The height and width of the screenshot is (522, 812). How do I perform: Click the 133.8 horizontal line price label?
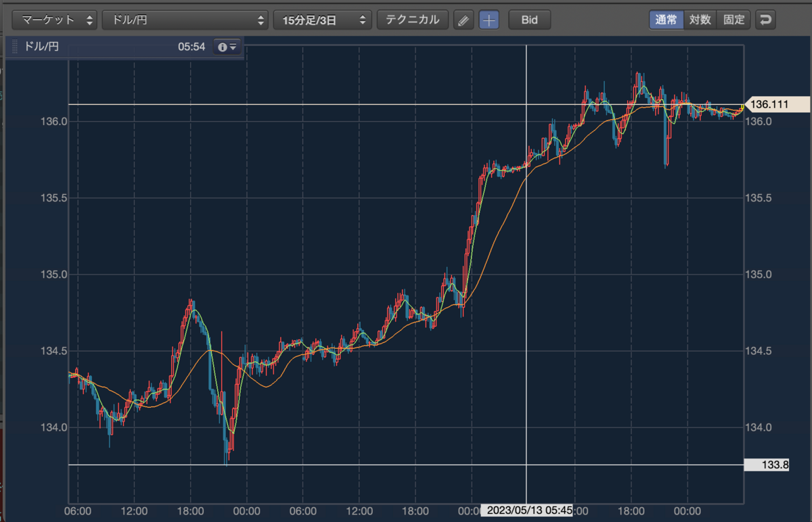tap(765, 465)
